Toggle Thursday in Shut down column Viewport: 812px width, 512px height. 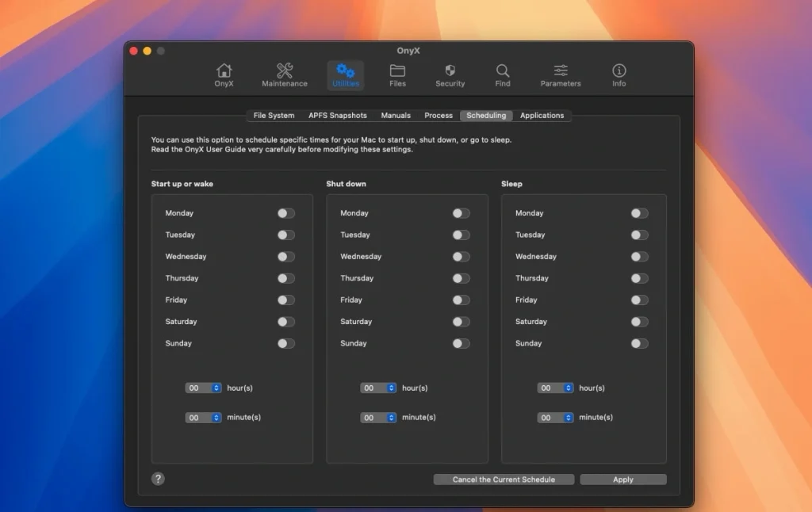tap(461, 278)
